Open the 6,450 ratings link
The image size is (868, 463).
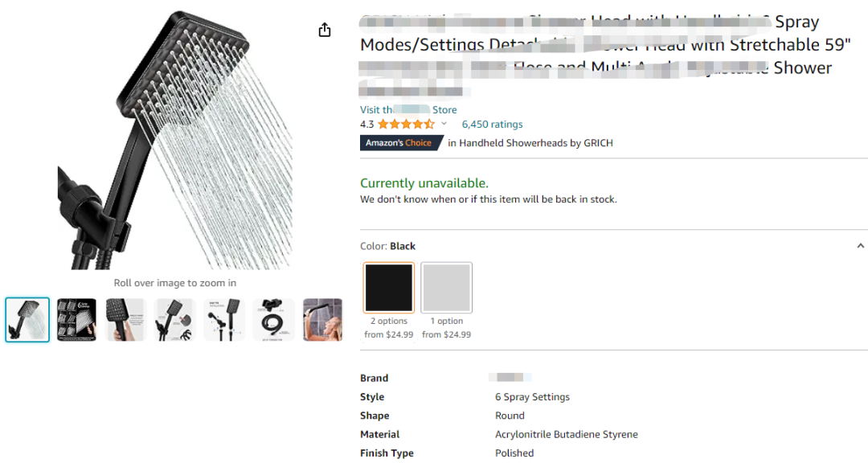tap(492, 125)
